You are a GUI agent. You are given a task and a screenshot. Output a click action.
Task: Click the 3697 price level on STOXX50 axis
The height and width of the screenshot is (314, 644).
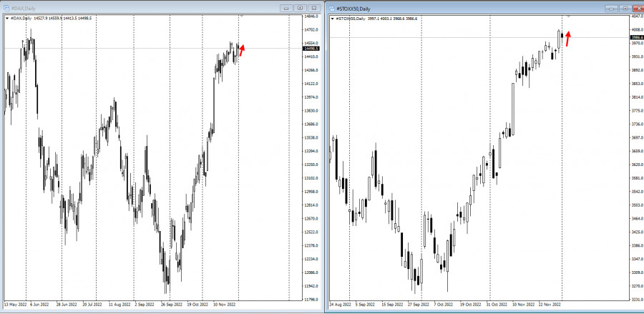(638, 138)
